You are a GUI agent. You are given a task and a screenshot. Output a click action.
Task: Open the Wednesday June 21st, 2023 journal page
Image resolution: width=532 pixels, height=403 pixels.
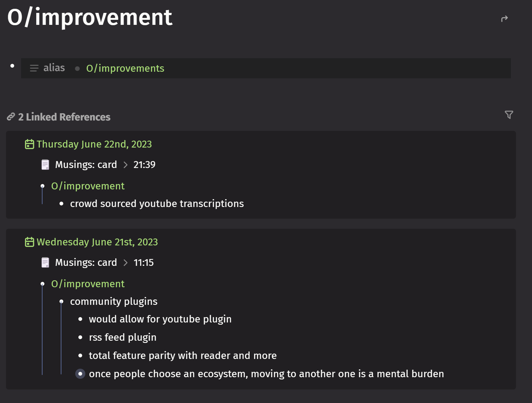point(97,242)
